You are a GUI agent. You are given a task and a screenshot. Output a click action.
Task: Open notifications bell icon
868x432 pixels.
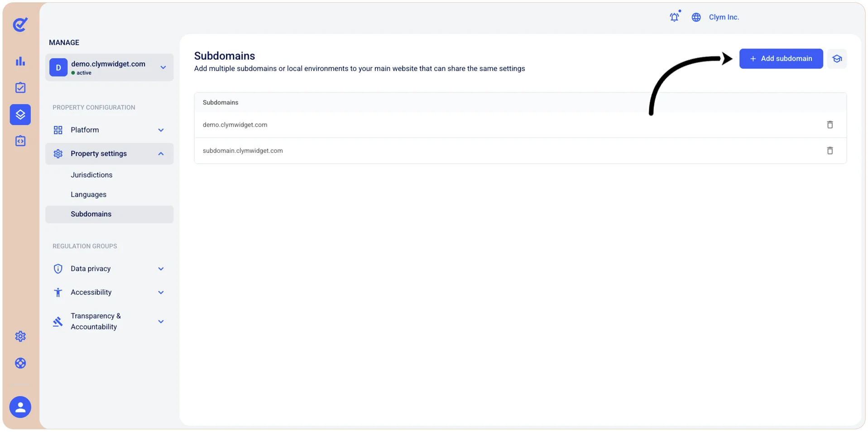[675, 17]
